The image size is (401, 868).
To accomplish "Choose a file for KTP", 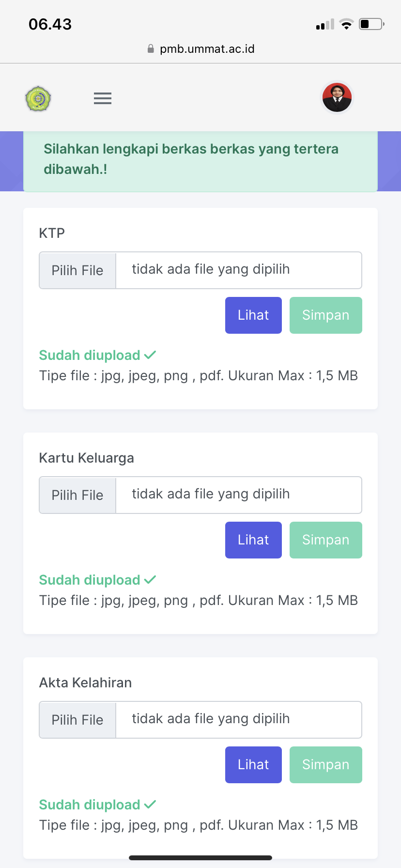I will pyautogui.click(x=77, y=270).
